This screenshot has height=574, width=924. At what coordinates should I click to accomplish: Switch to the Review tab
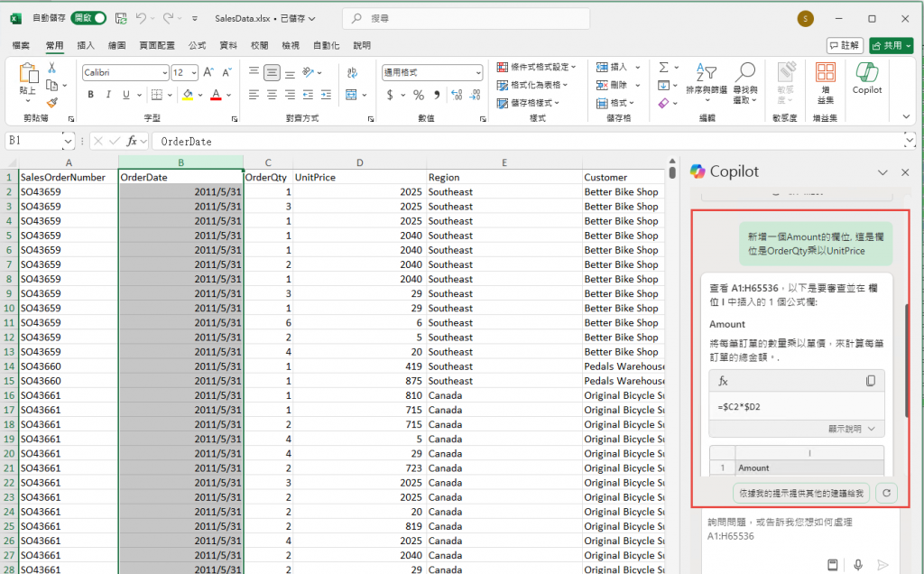point(259,45)
